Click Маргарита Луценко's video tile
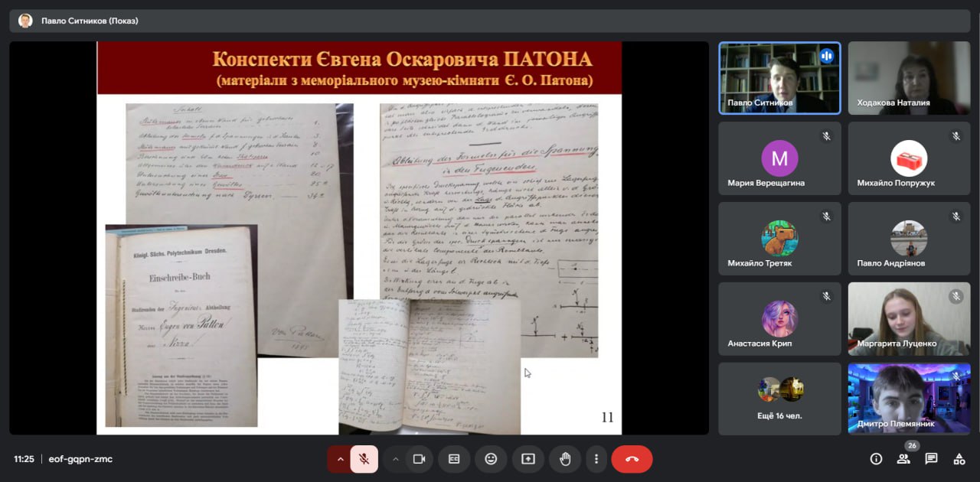The image size is (980, 482). click(909, 318)
